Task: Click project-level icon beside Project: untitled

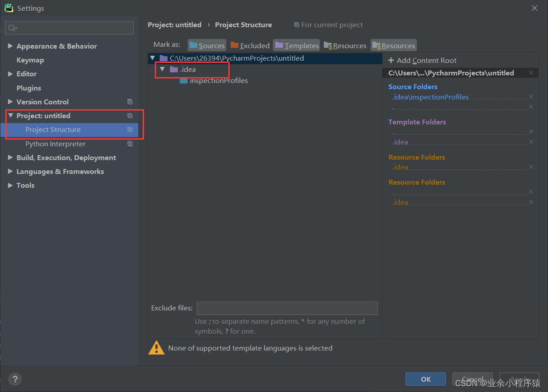Action: point(130,116)
